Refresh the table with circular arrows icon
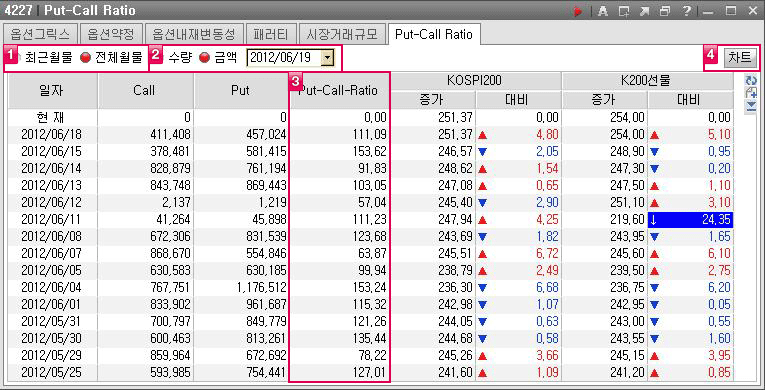765x390 pixels. tap(751, 81)
